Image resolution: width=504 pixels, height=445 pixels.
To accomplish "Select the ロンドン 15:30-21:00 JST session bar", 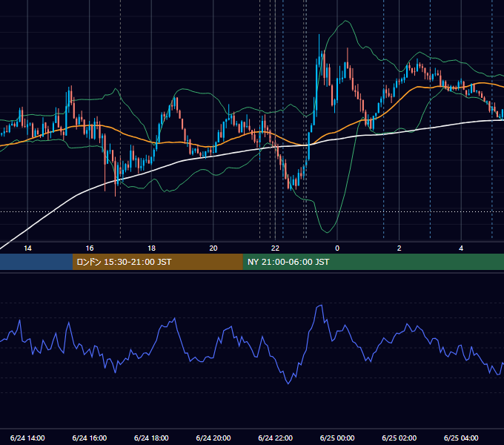I will [x=157, y=262].
